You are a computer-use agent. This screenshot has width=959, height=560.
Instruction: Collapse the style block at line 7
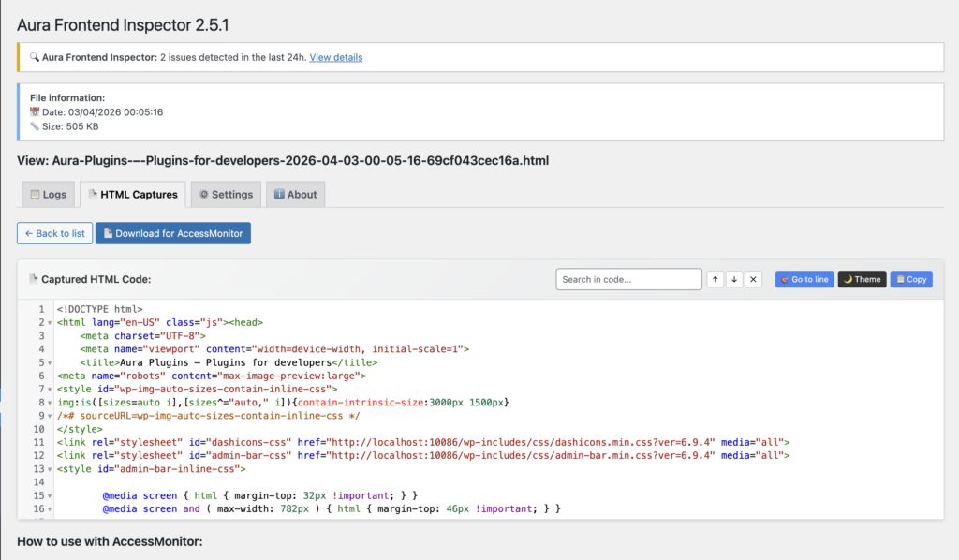click(50, 389)
